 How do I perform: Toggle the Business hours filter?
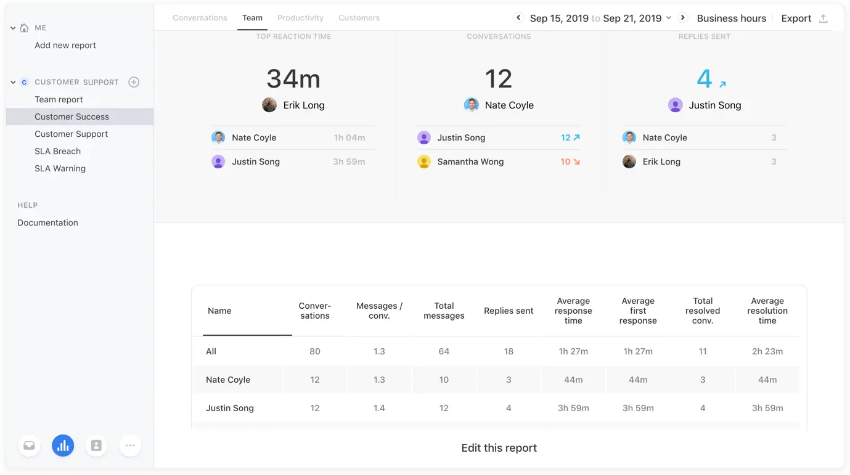click(731, 18)
